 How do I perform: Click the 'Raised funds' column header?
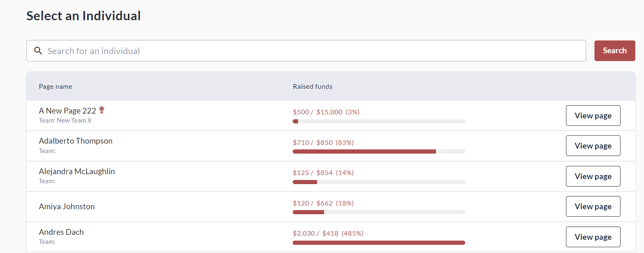[x=313, y=87]
